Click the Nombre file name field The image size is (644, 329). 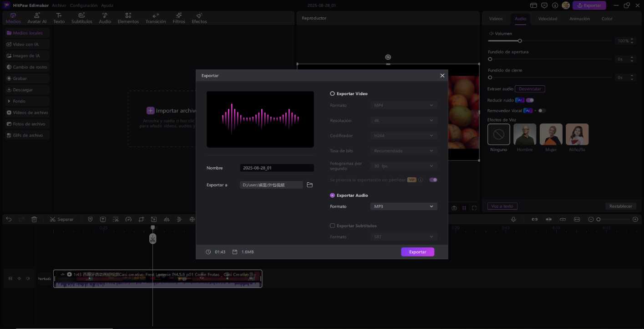coord(277,168)
